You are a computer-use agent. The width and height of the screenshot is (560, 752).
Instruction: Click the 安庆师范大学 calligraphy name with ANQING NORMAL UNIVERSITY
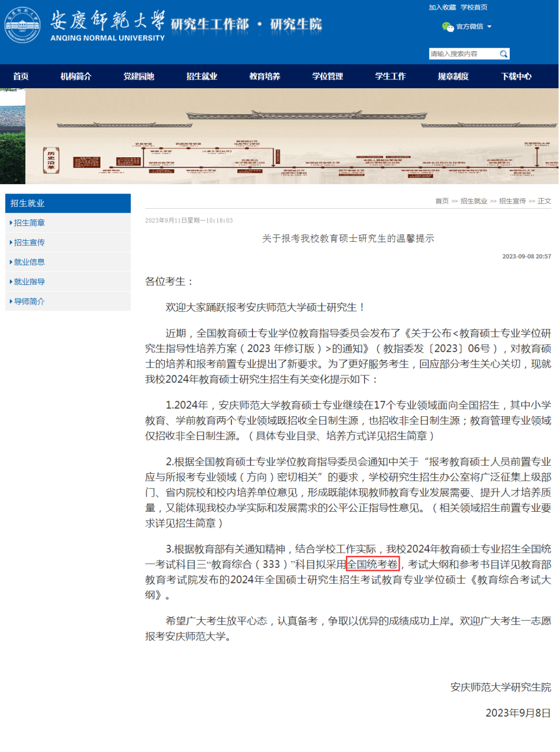107,26
